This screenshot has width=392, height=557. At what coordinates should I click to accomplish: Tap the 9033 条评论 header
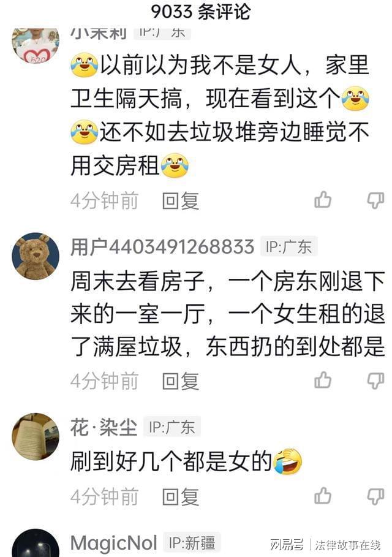tap(201, 12)
